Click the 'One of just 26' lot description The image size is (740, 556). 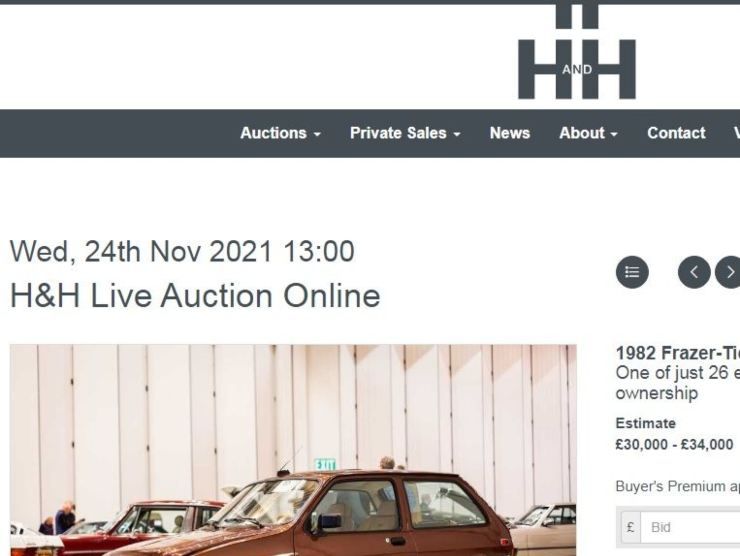[678, 383]
